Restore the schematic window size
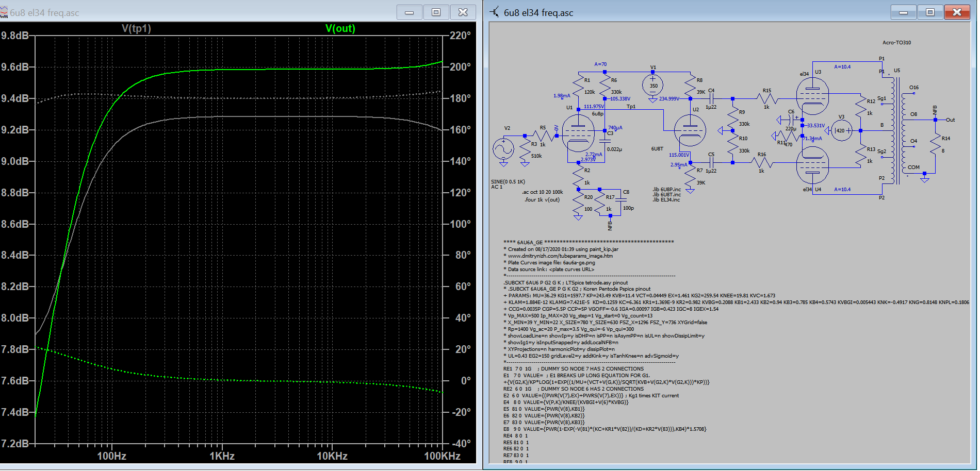 (930, 12)
